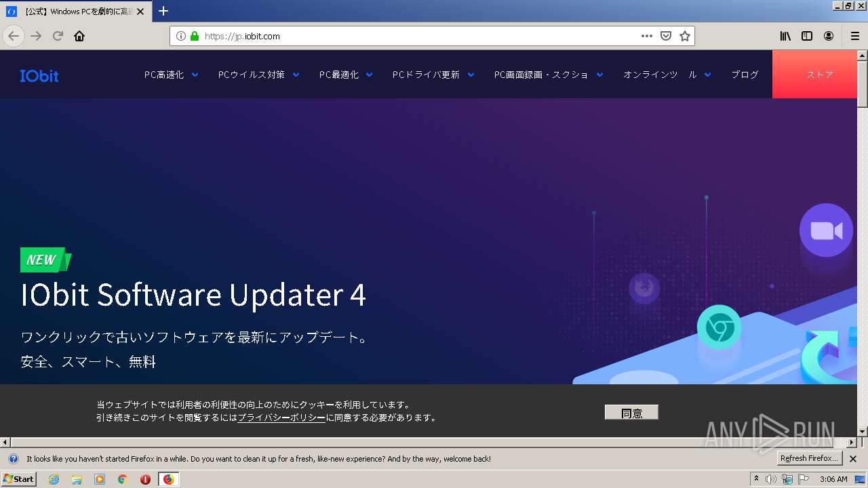Open the ブログ nav link

tap(745, 75)
